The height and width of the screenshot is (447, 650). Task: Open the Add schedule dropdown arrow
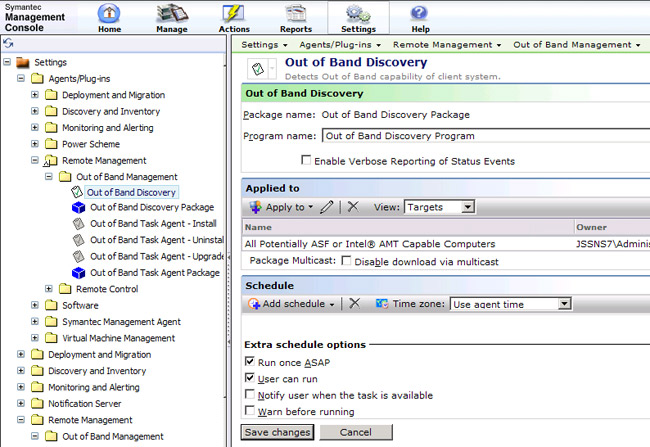click(332, 304)
